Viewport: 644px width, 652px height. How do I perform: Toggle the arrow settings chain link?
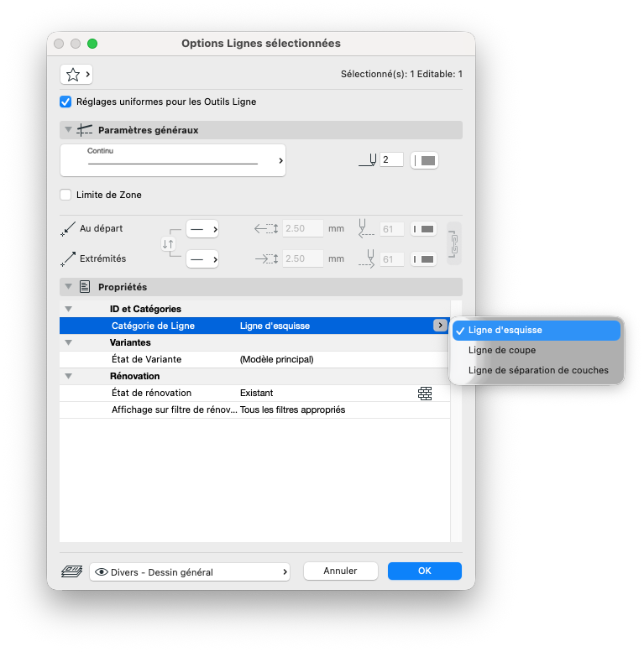454,243
